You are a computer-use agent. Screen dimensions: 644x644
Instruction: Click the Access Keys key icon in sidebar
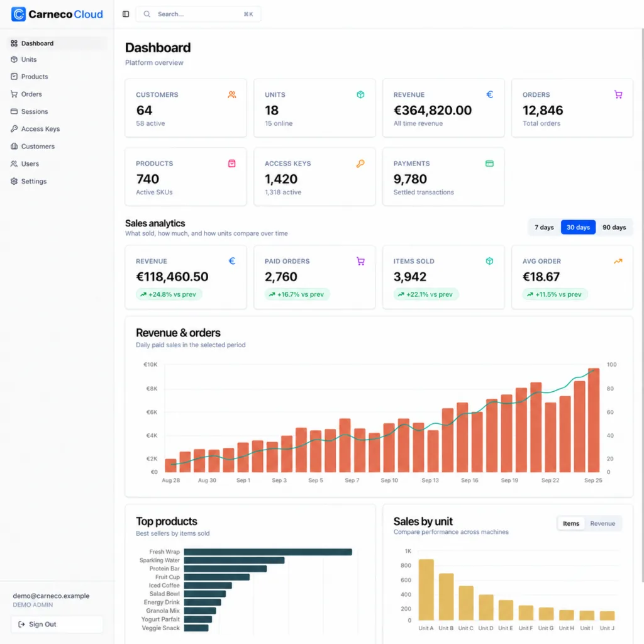coord(14,128)
